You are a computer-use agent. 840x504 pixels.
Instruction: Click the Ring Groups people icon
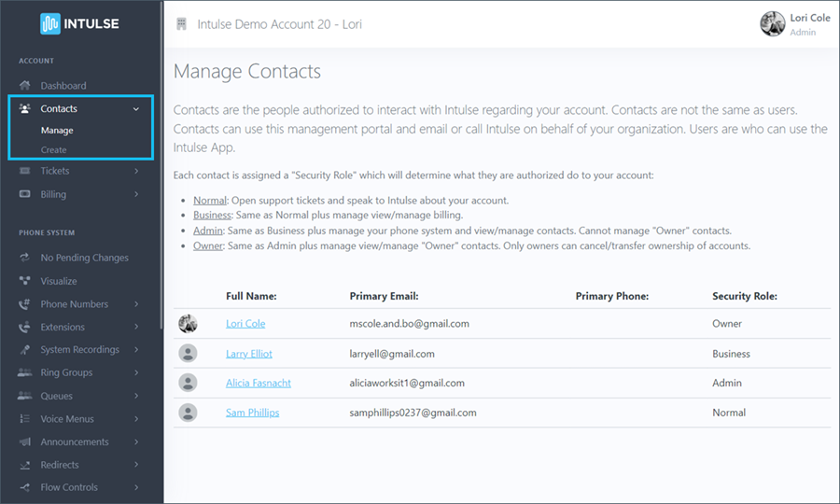click(x=24, y=372)
